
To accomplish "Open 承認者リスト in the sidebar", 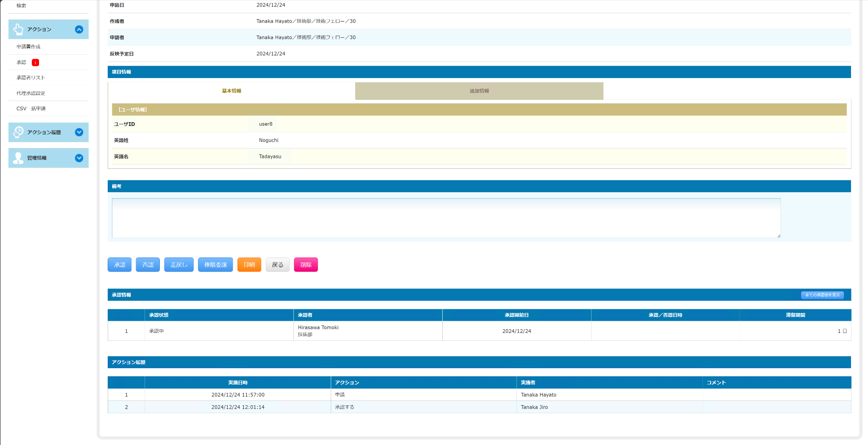I will [31, 78].
